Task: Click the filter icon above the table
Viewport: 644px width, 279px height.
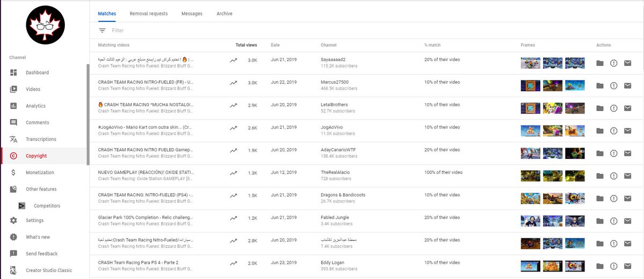Action: coord(102,31)
